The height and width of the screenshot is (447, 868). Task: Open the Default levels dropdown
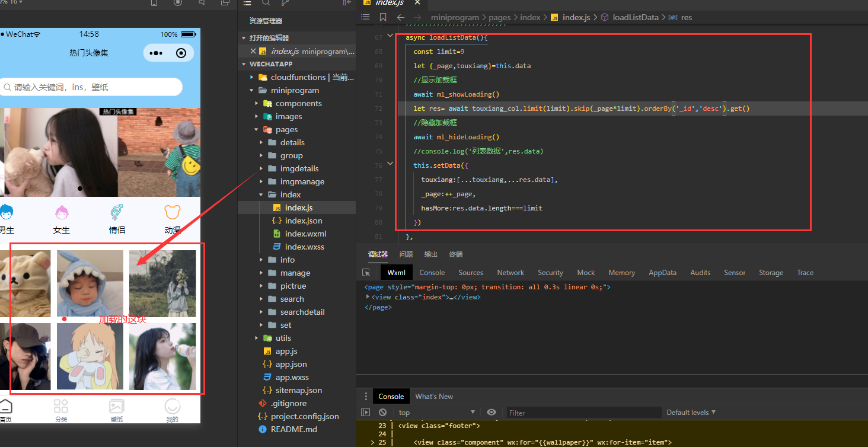click(691, 412)
